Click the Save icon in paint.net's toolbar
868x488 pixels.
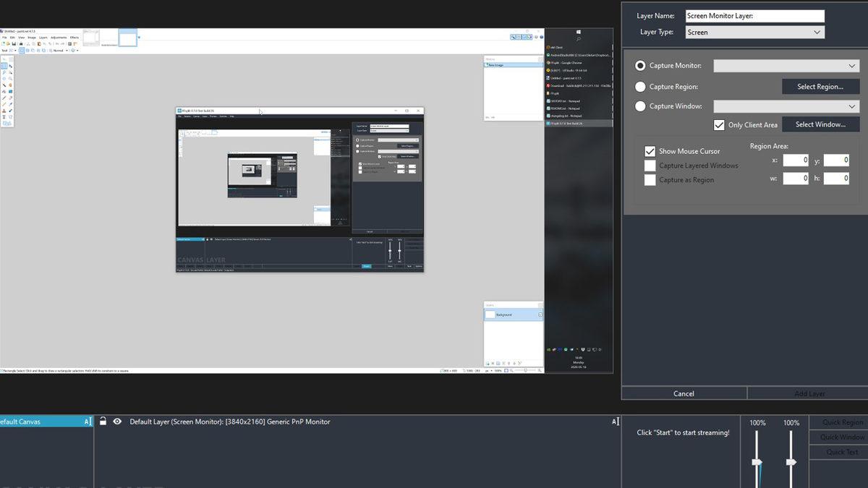(14, 43)
